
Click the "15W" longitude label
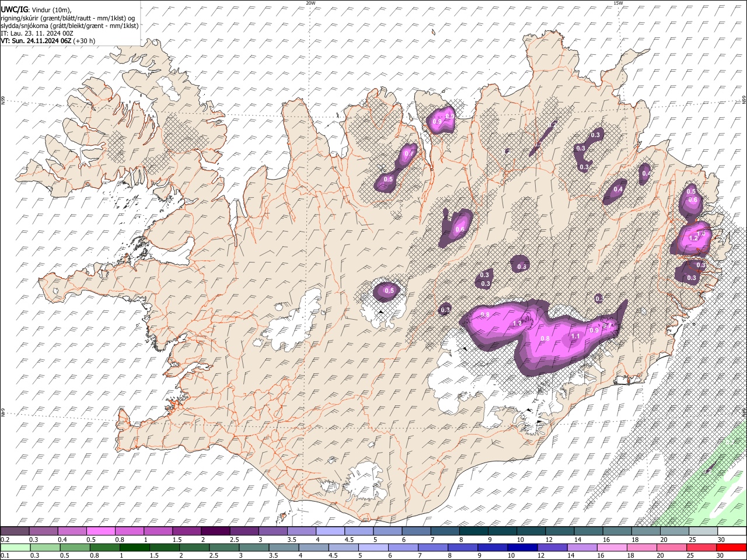tap(618, 3)
